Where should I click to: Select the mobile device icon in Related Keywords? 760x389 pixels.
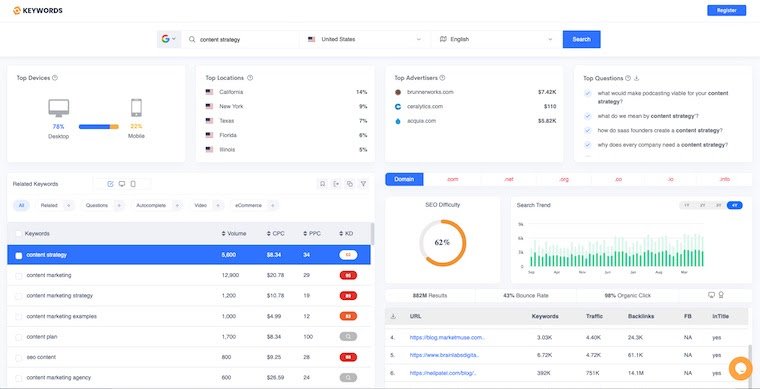[133, 184]
